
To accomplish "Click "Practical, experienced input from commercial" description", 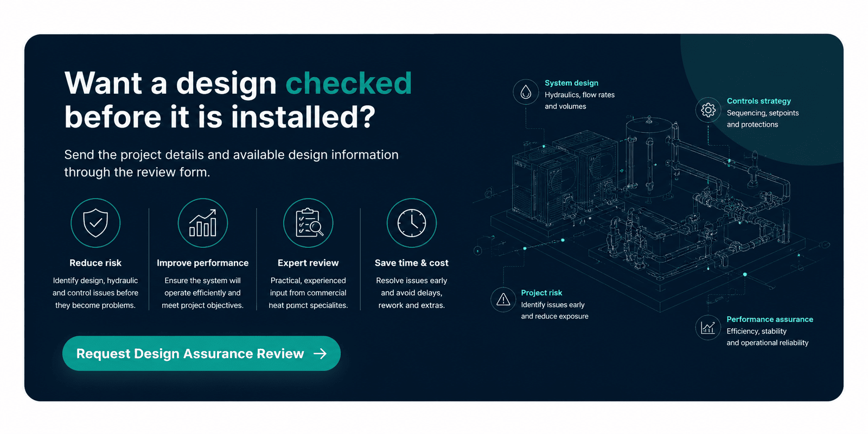I will pyautogui.click(x=308, y=293).
